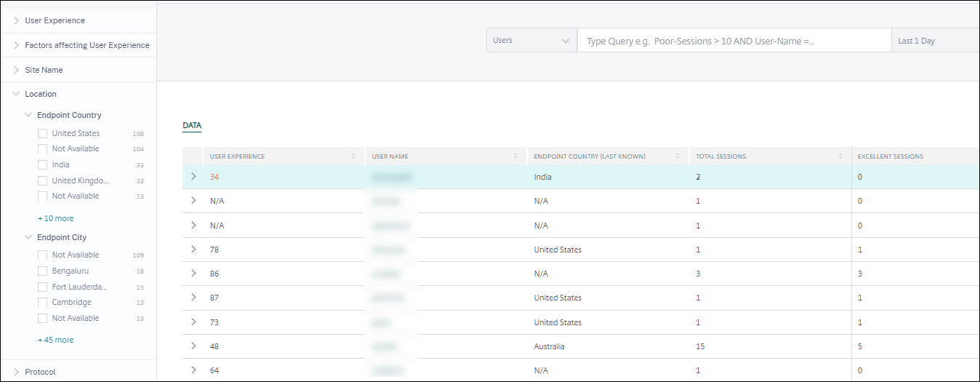Expand the Australia row with score 48
This screenshot has width=980, height=382.
point(193,346)
